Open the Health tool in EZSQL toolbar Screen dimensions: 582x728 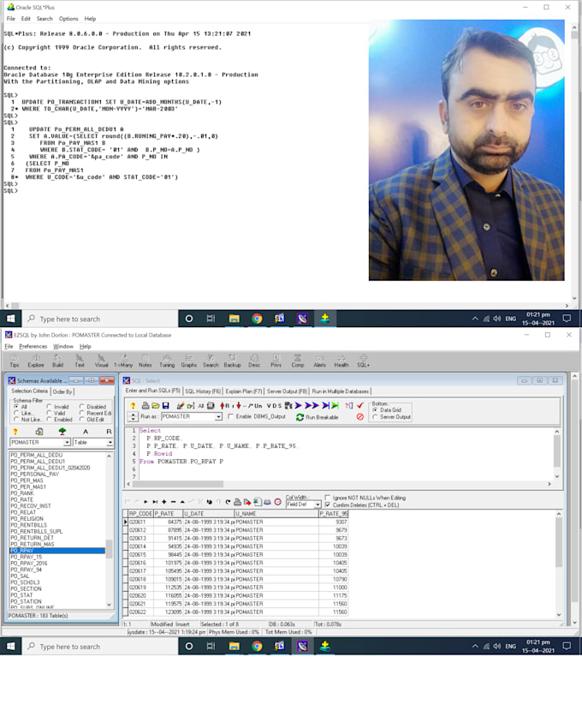click(x=341, y=361)
